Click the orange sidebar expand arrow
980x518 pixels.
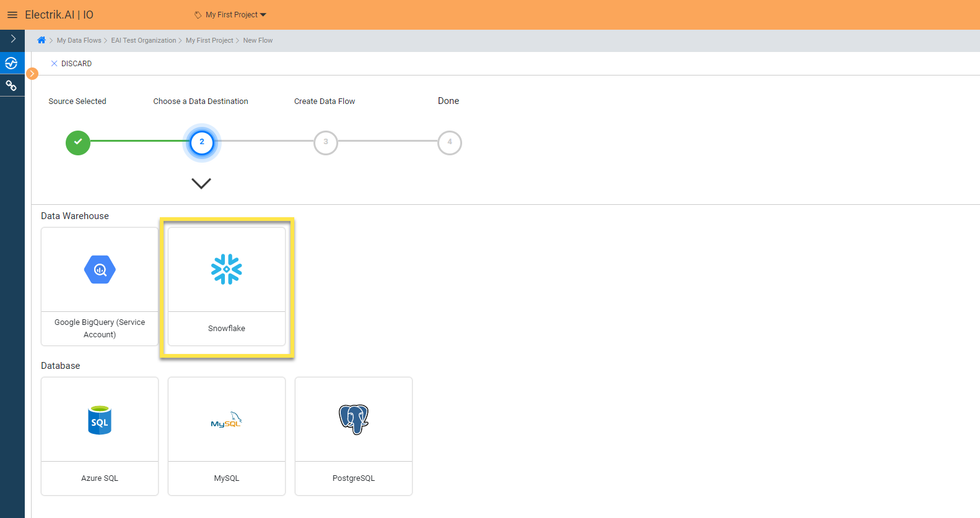[x=32, y=74]
